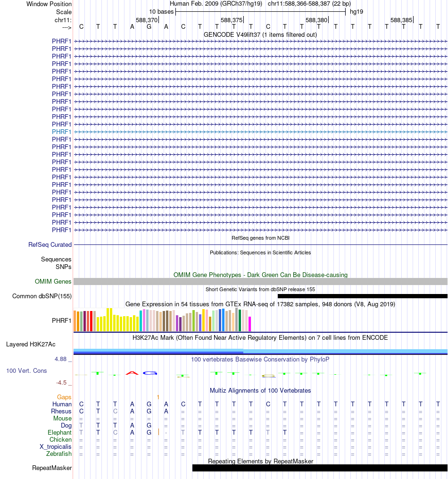Click the X_tropicalis alignment row label
448x479 pixels.
pos(56,446)
